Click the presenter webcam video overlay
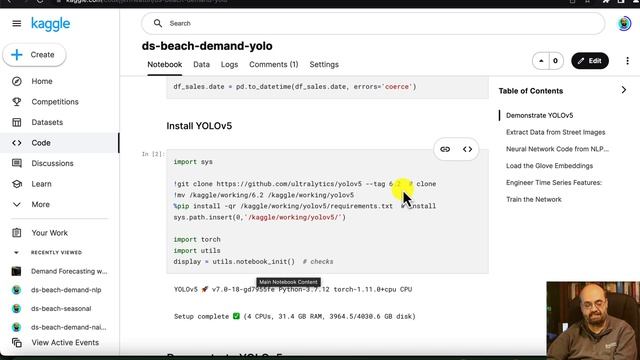The height and width of the screenshot is (360, 640). [x=593, y=320]
